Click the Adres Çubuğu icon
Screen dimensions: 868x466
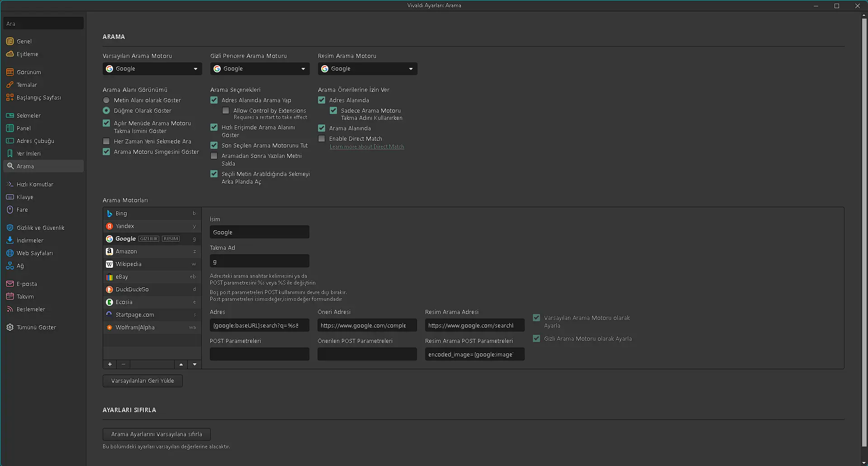click(x=10, y=141)
